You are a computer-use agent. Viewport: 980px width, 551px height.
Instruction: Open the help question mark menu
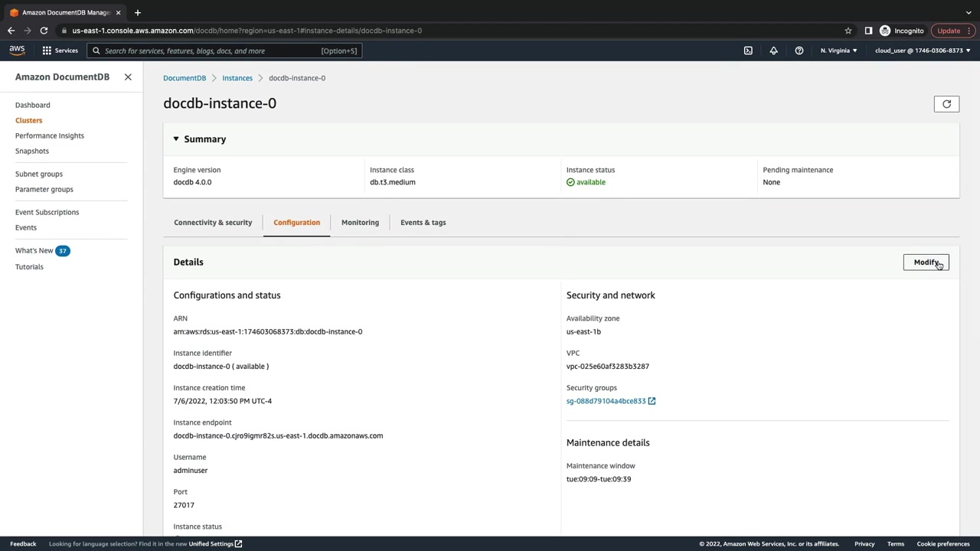[799, 51]
